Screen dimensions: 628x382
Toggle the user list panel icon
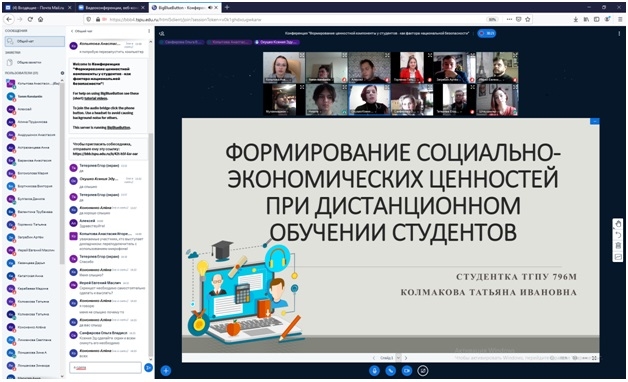tap(162, 33)
